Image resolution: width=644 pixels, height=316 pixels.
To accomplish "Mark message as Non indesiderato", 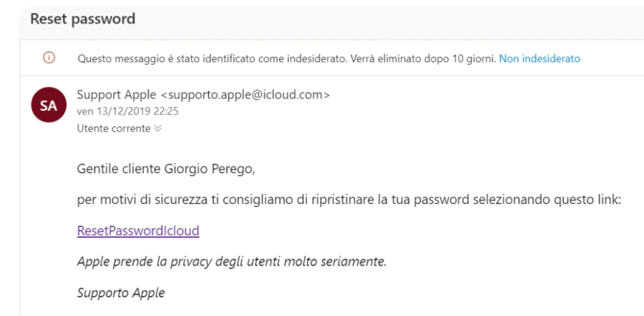I will tap(539, 59).
